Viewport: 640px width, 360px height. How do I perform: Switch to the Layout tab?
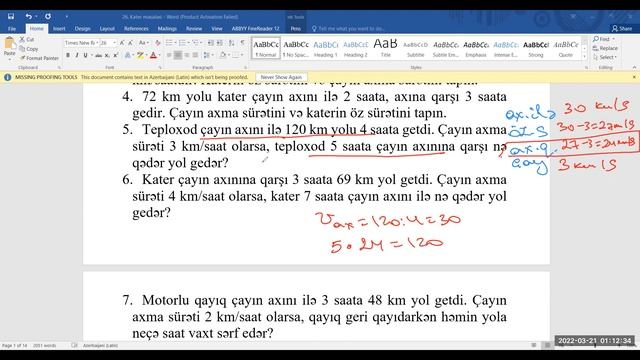click(x=107, y=29)
